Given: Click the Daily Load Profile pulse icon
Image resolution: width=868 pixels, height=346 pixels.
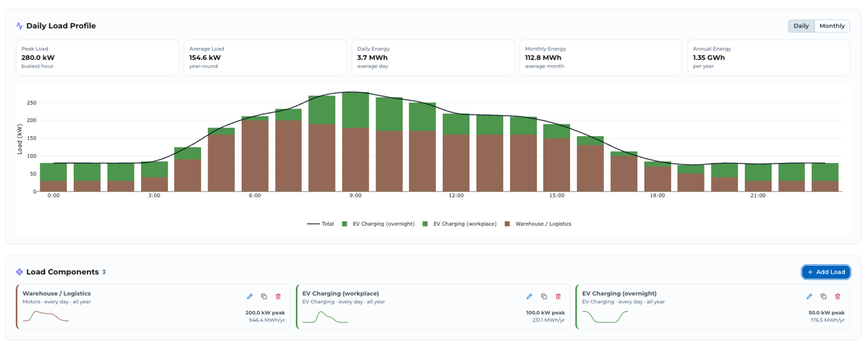Looking at the screenshot, I should (x=20, y=26).
